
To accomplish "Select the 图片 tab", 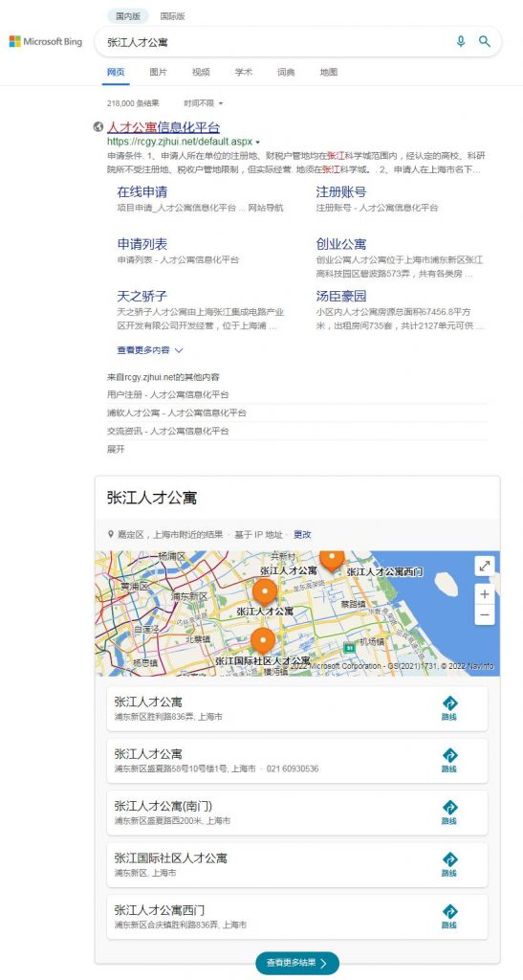I will pos(159,72).
